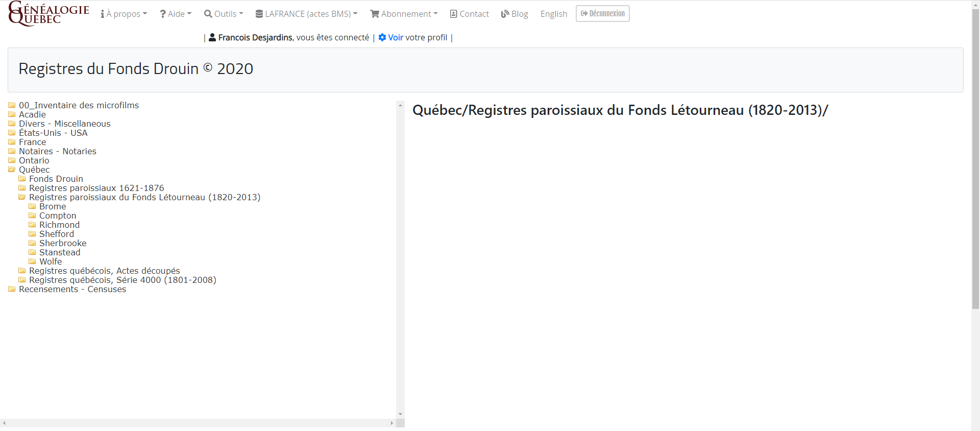The width and height of the screenshot is (980, 431).
Task: Click the Recensements - Censuses folder icon
Action: point(12,289)
